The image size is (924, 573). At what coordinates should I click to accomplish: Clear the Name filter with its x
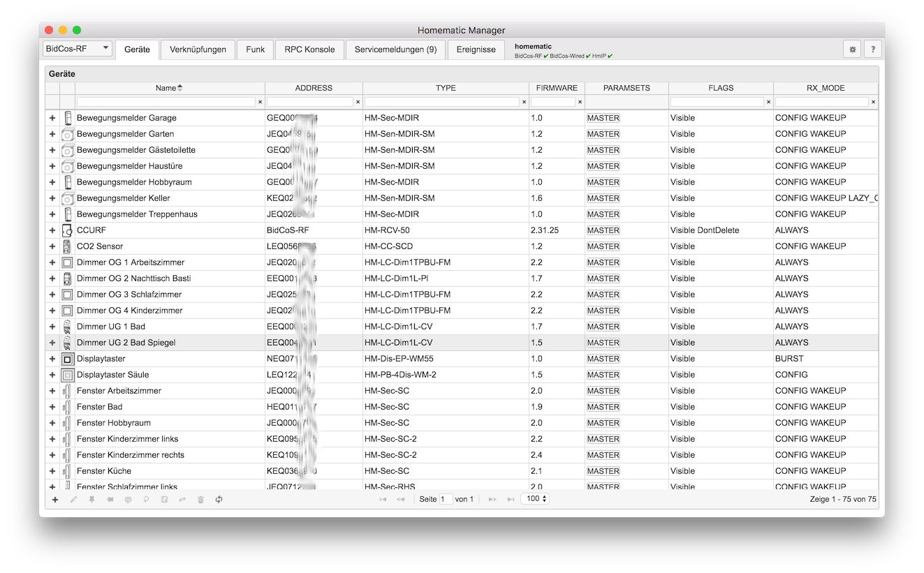(x=261, y=102)
